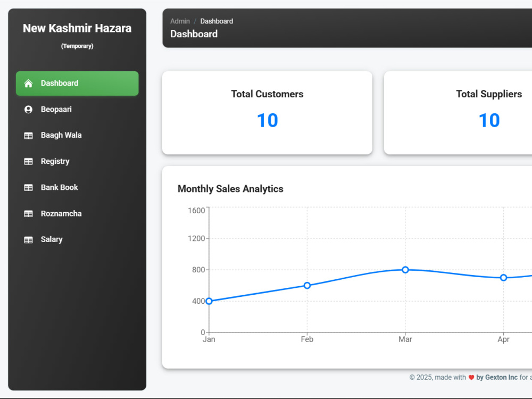
Task: Click the Admin breadcrumb link
Action: point(180,21)
